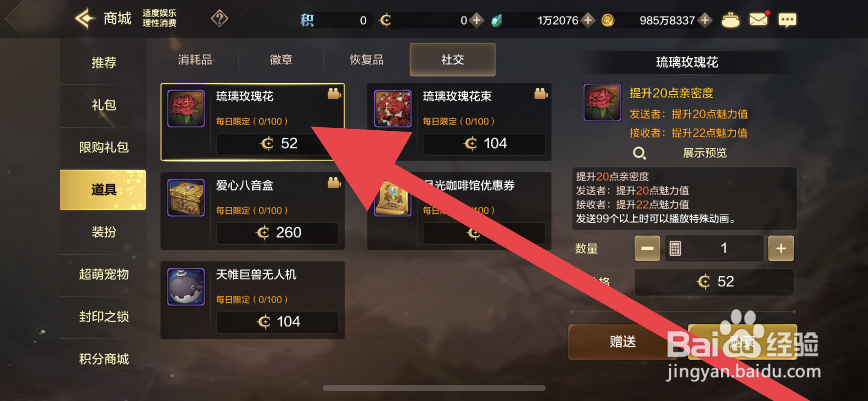This screenshot has height=401, width=868.
Task: Select the 天帷巨兽无人机 item card
Action: point(253,300)
